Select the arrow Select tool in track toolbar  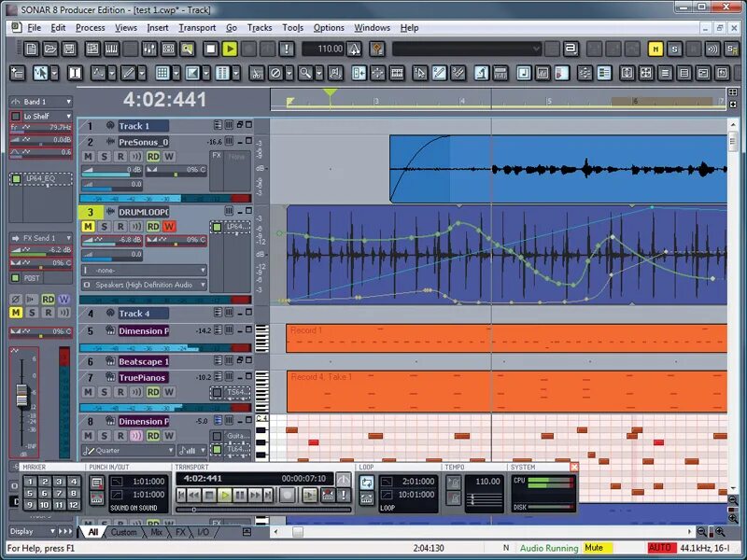[40, 73]
